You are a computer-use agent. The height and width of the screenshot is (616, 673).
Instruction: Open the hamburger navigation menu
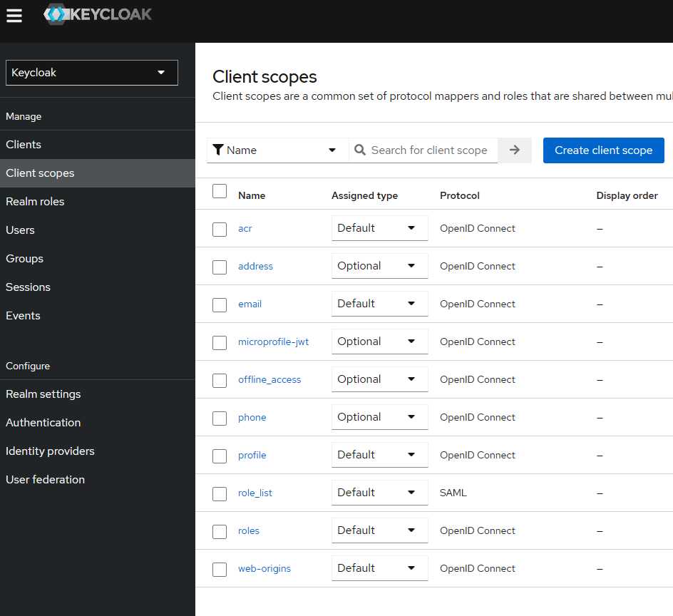point(14,16)
